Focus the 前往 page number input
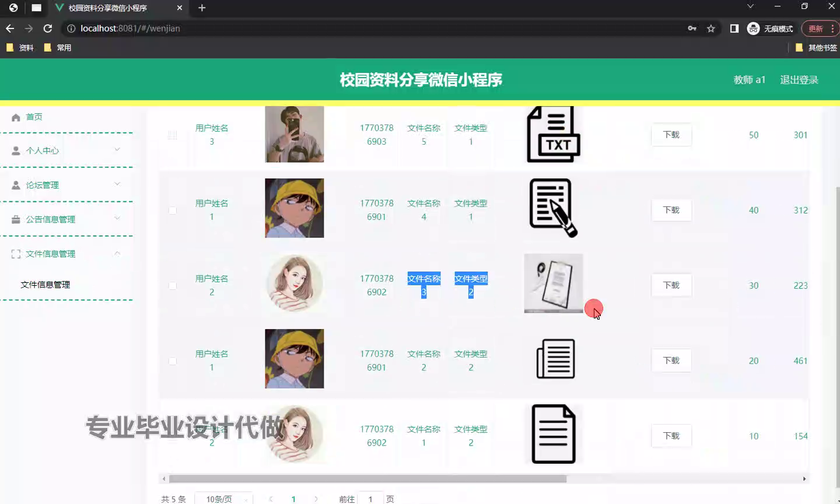 [370, 499]
